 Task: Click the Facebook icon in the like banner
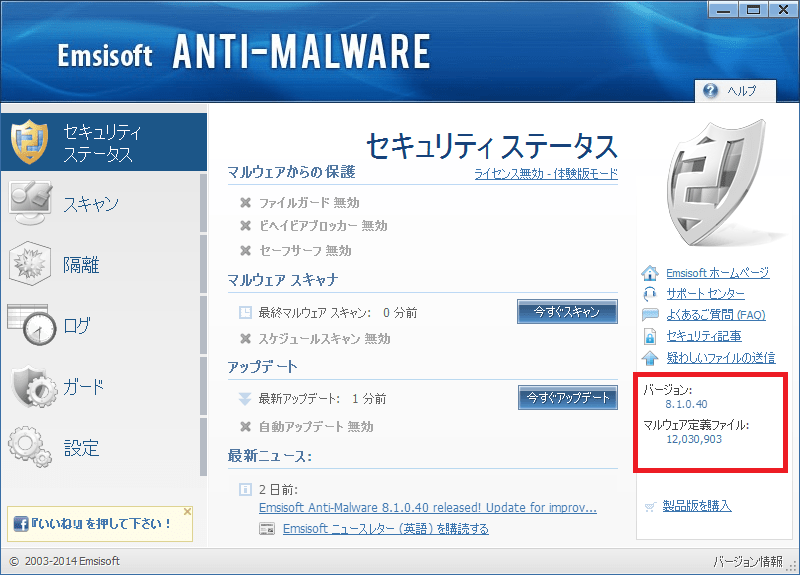[x=21, y=523]
